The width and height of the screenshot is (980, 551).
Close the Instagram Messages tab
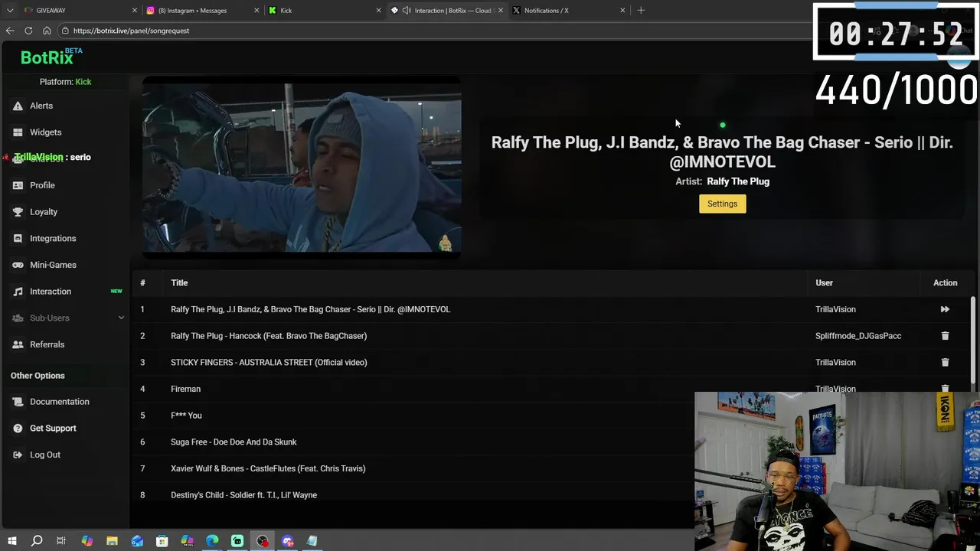256,10
